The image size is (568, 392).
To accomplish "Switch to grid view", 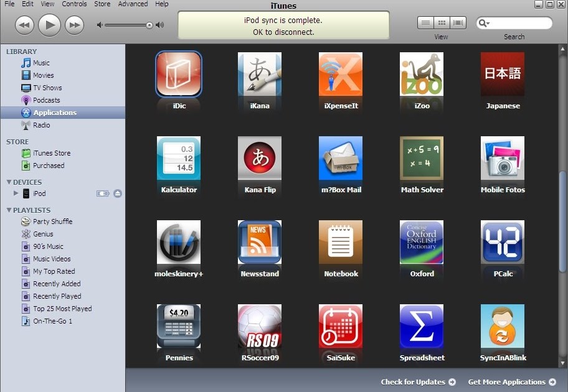I will pyautogui.click(x=442, y=23).
